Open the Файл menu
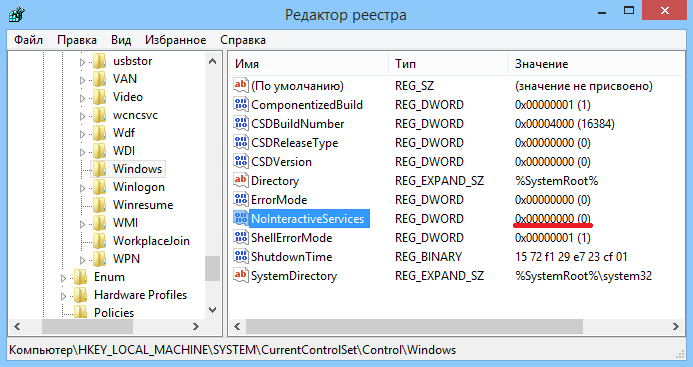 [28, 40]
